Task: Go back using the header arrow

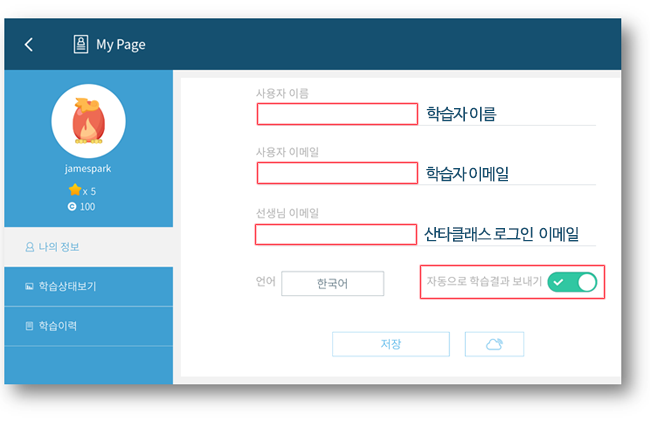Action: coord(29,44)
